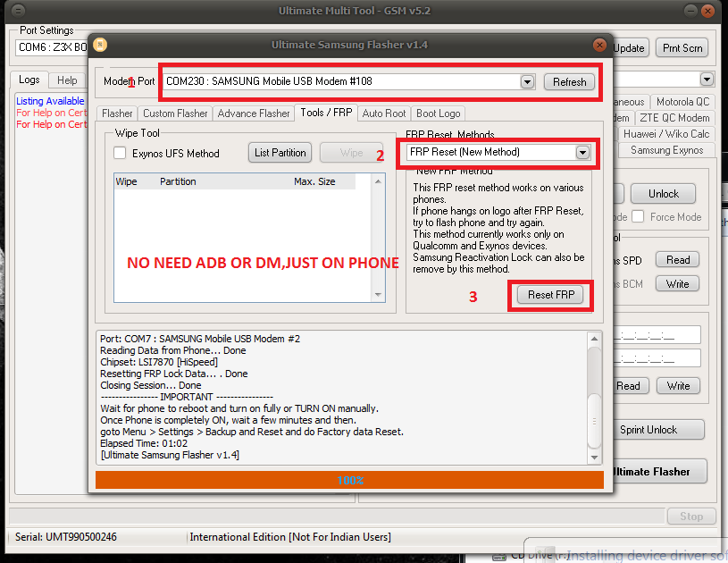
Task: Click the 100% progress bar
Action: (x=349, y=480)
